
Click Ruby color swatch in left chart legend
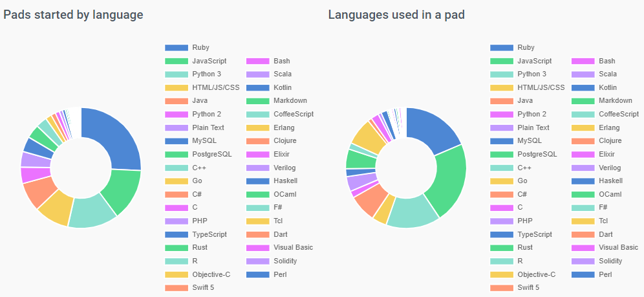point(176,48)
